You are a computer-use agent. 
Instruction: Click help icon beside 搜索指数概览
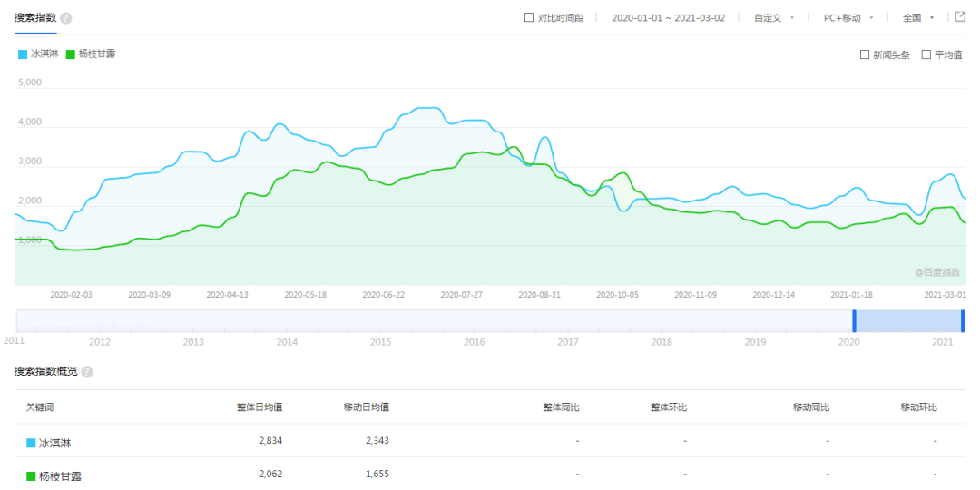pyautogui.click(x=87, y=372)
